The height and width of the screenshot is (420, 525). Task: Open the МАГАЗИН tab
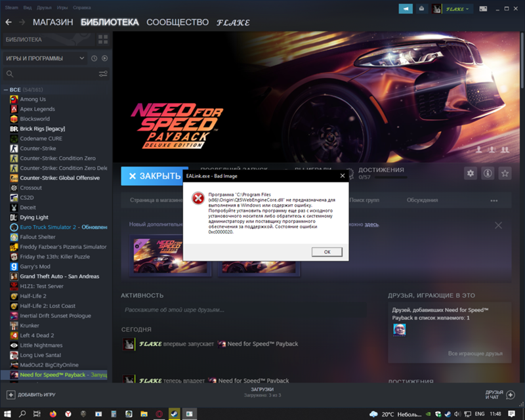point(52,22)
